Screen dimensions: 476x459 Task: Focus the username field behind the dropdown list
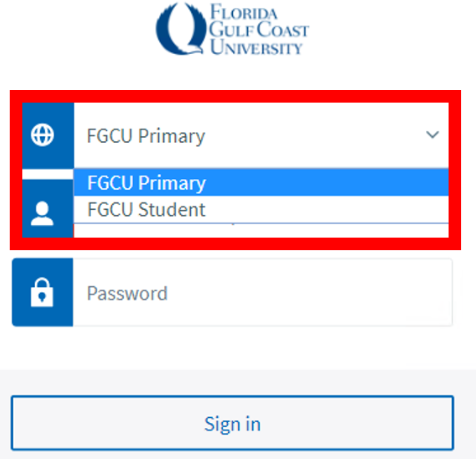(261, 231)
